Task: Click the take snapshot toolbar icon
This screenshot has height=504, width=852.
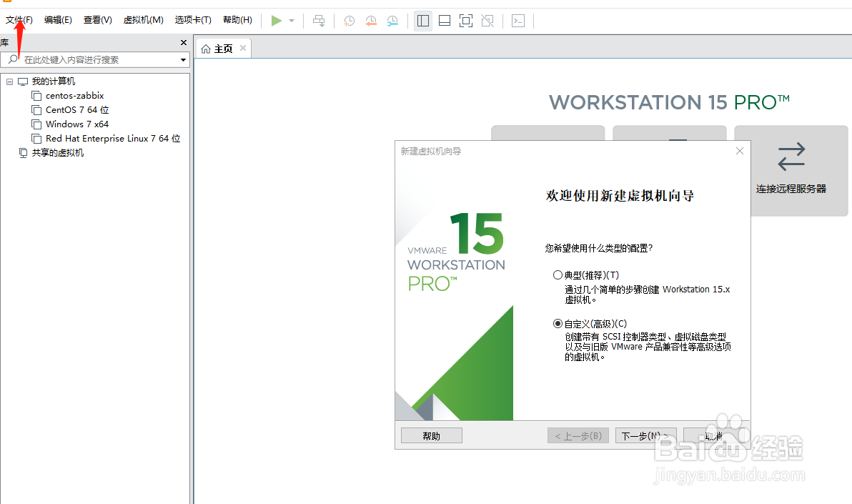Action: [x=350, y=21]
